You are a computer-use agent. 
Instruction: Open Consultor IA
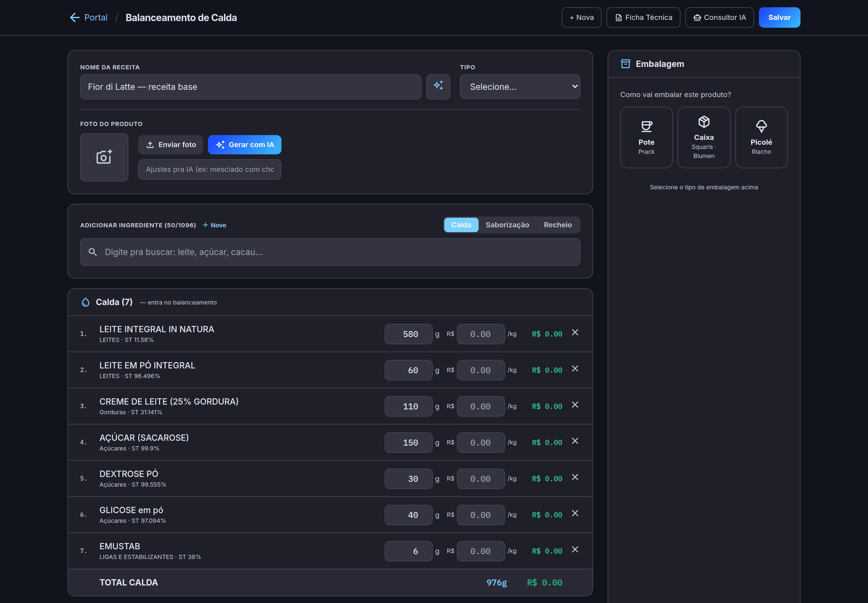tap(719, 17)
